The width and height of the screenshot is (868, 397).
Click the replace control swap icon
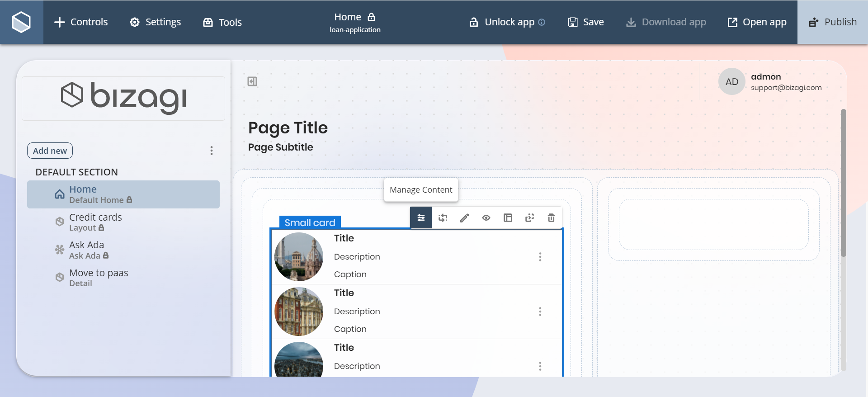pyautogui.click(x=443, y=218)
